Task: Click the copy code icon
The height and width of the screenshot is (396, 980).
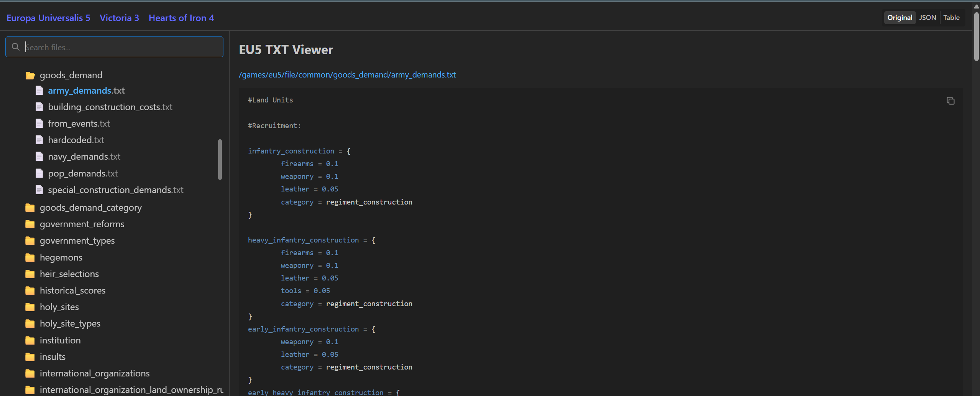Action: [x=950, y=101]
